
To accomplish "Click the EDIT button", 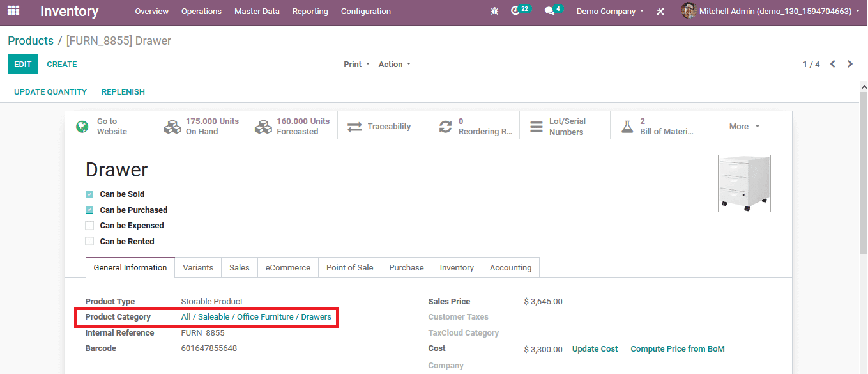I will tap(22, 64).
